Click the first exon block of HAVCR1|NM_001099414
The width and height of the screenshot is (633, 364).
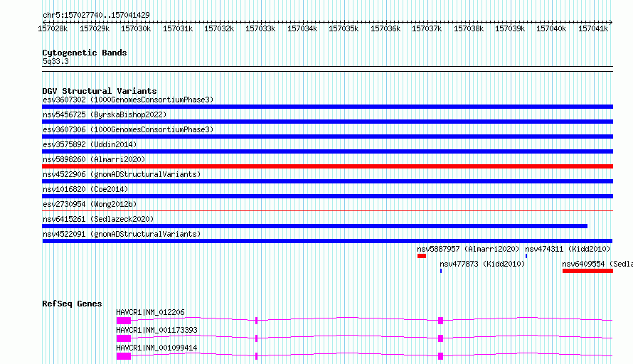pos(124,356)
